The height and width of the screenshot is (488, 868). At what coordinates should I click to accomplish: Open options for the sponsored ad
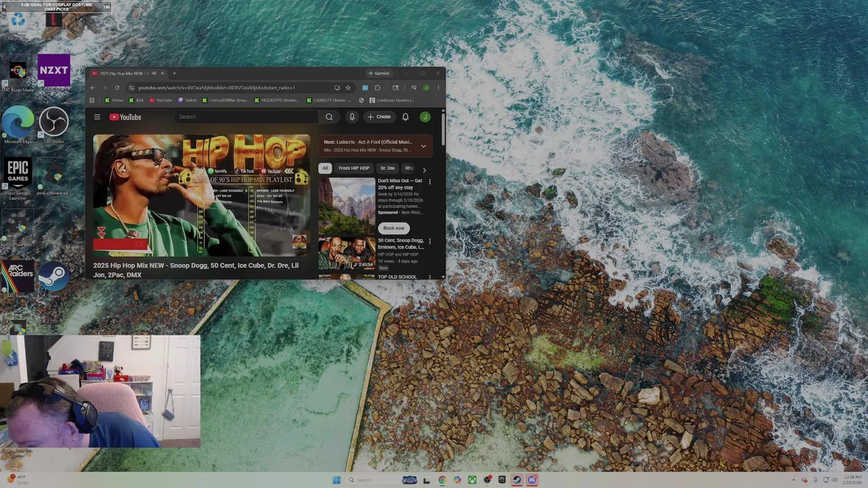tap(429, 182)
